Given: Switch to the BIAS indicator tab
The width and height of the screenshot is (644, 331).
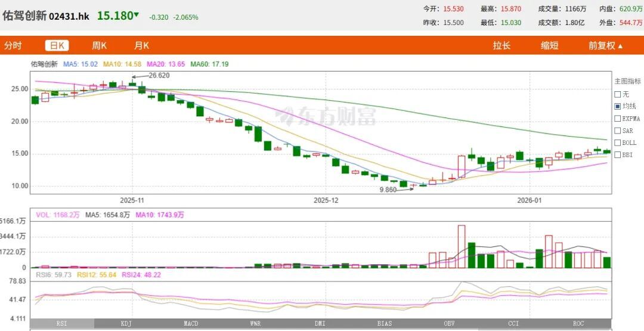Looking at the screenshot, I should 385,324.
